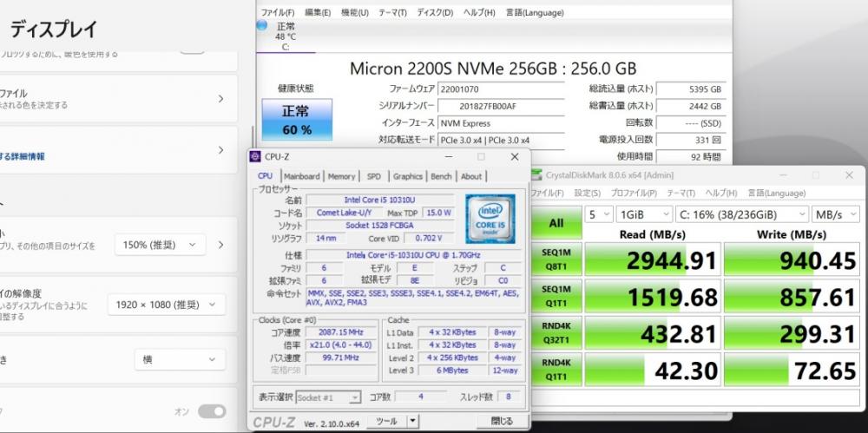Open 言語(Language) menu in CrystalDiskMark
The width and height of the screenshot is (868, 433).
[777, 194]
